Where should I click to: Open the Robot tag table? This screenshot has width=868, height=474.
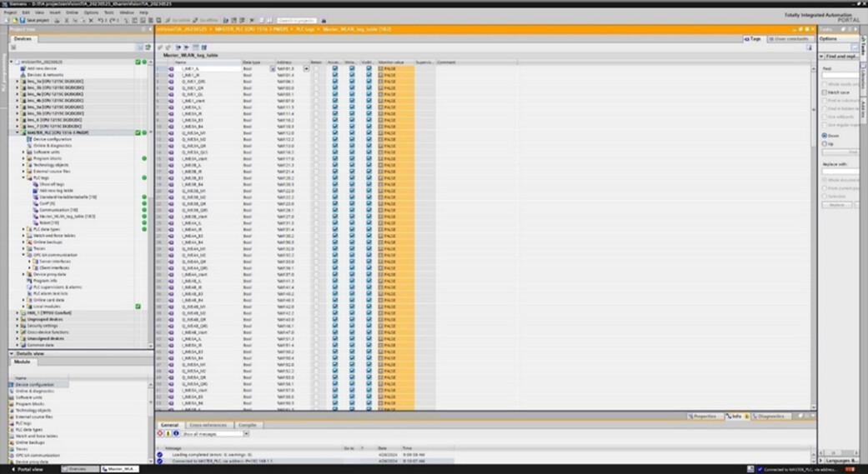(x=45, y=222)
